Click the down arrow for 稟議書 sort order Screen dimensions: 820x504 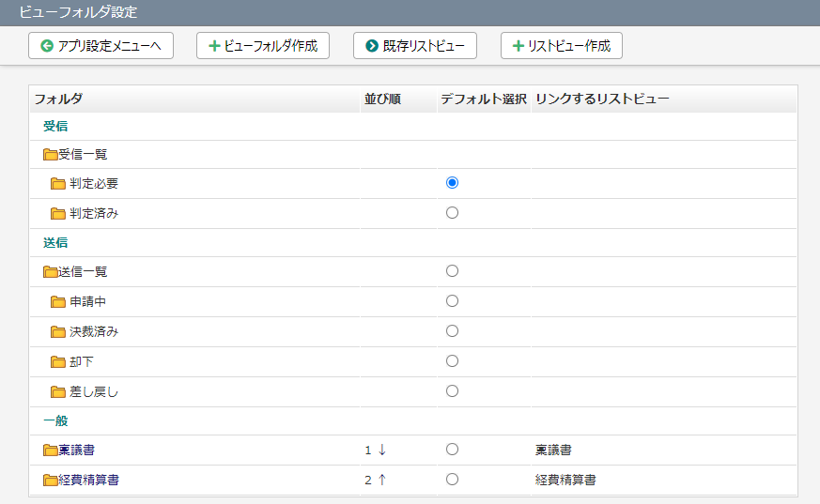tap(382, 450)
